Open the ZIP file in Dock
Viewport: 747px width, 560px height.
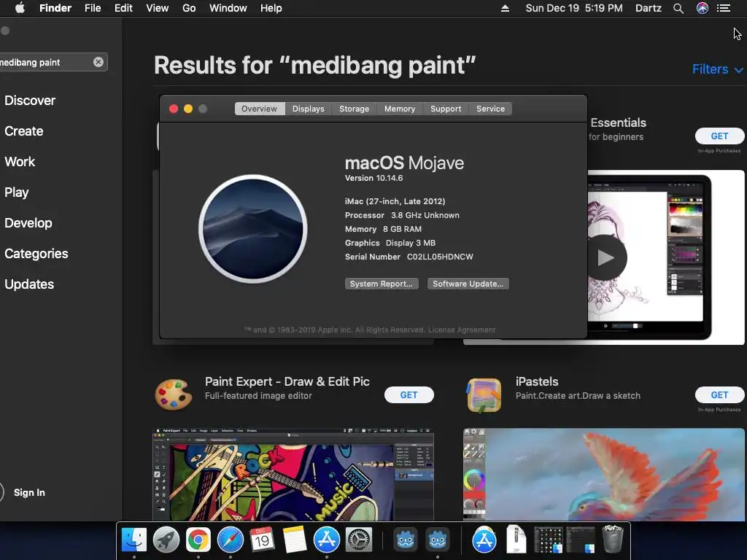point(516,539)
